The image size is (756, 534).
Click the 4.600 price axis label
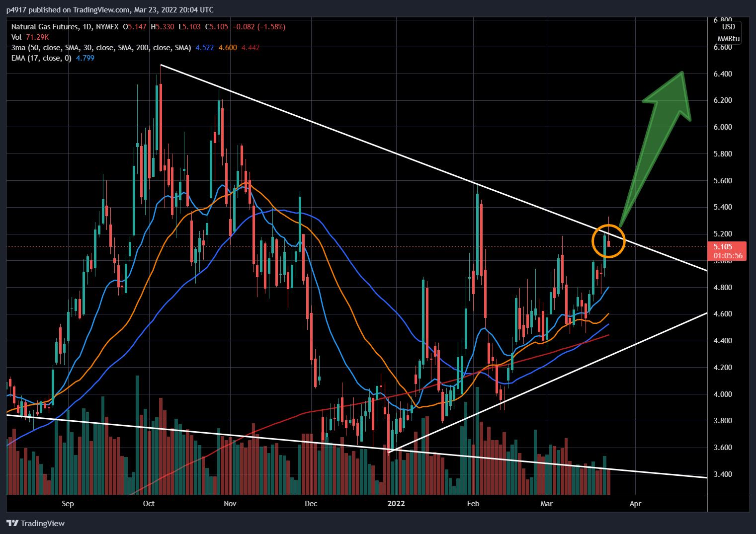click(x=723, y=314)
